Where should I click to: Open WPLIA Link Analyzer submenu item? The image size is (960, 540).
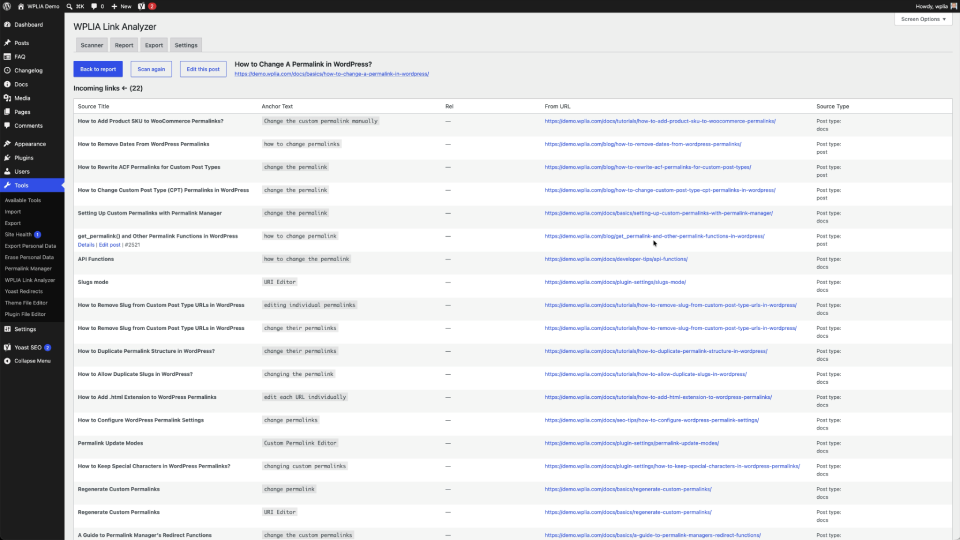pyautogui.click(x=30, y=280)
